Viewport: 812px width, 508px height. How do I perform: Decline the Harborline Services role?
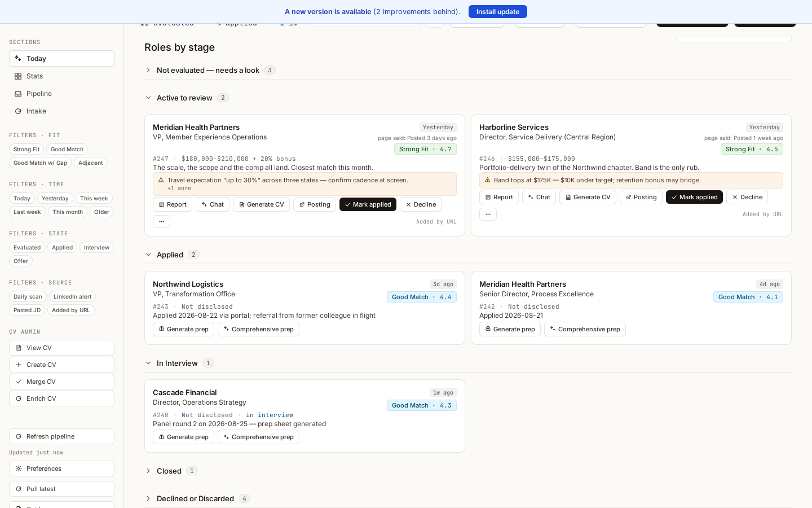747,197
